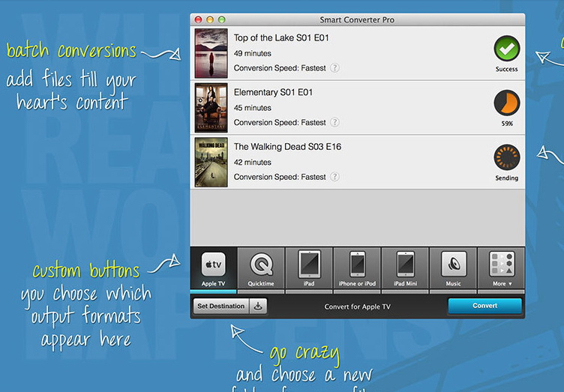
Task: Click the title The Walking Dead S03 E16
Action: (x=287, y=147)
